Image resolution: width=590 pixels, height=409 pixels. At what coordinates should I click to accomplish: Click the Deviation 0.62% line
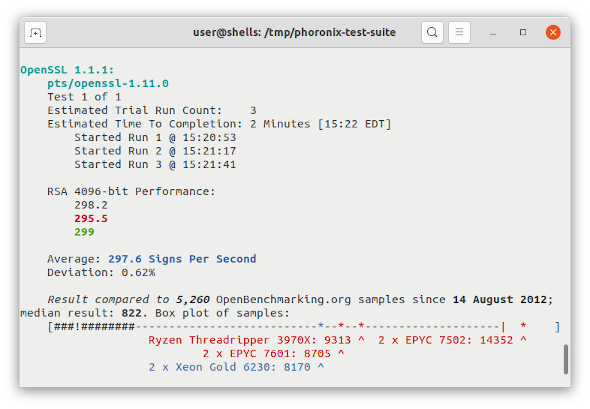pyautogui.click(x=101, y=272)
